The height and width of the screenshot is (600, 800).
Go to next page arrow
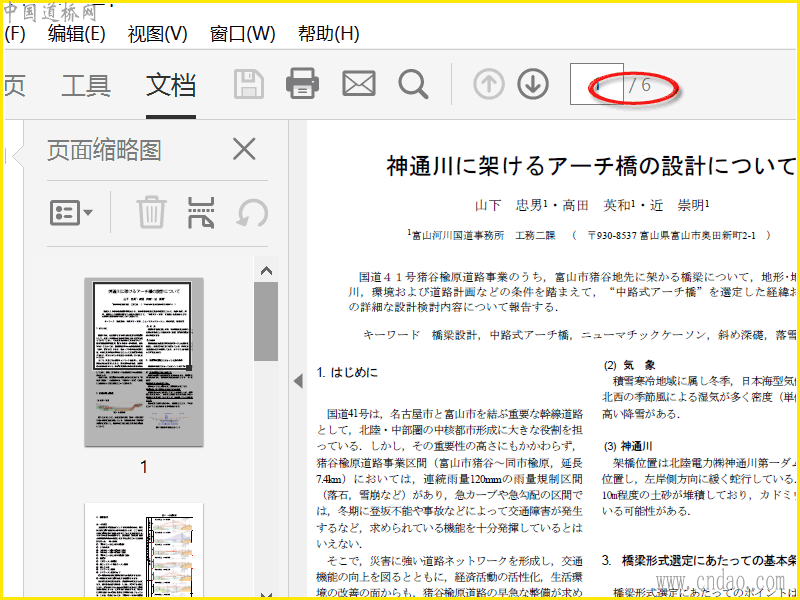click(x=533, y=84)
